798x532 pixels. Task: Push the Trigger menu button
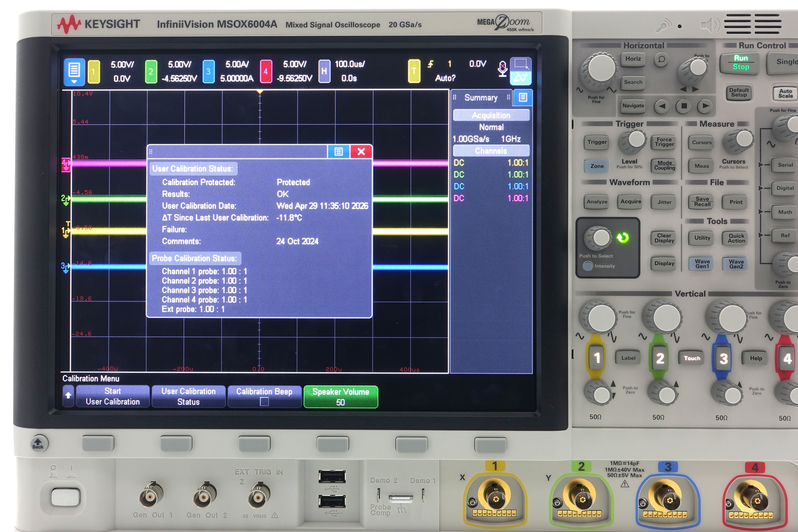pyautogui.click(x=597, y=142)
